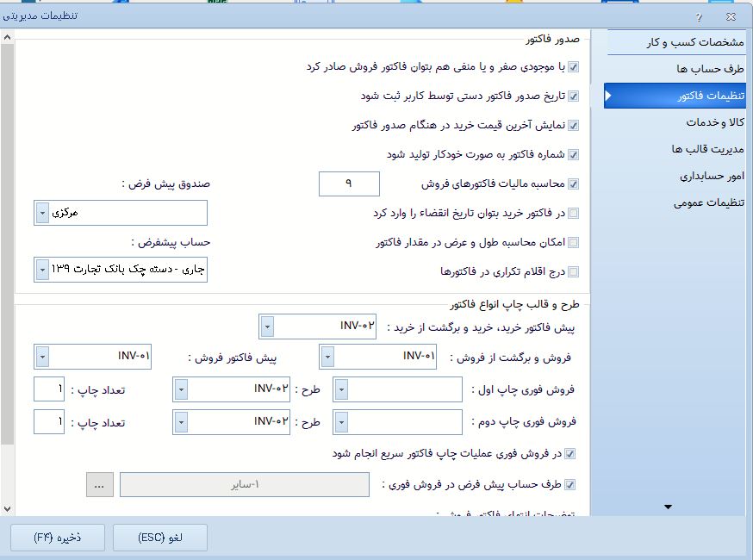
Task: Click the scrollbar's top up arrow
Action: click(7, 38)
